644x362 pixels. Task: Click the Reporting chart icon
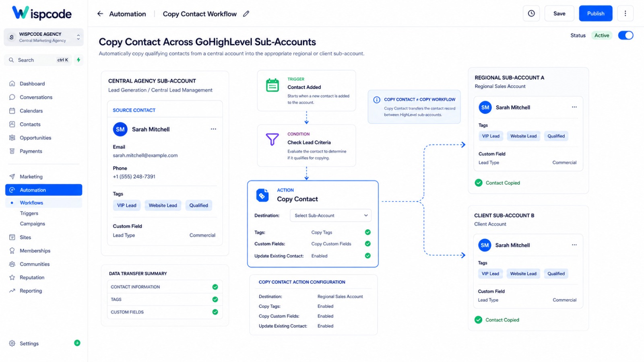[x=12, y=291]
